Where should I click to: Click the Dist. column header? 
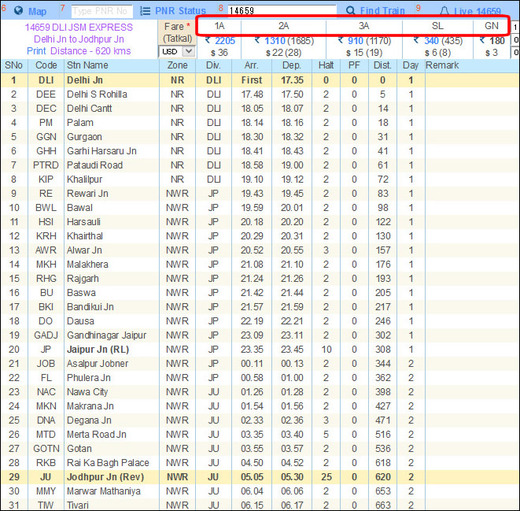(x=382, y=65)
